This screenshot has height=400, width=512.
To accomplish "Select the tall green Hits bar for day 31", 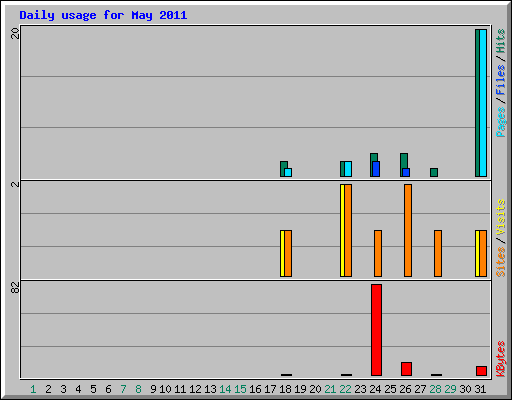I will 477,103.
